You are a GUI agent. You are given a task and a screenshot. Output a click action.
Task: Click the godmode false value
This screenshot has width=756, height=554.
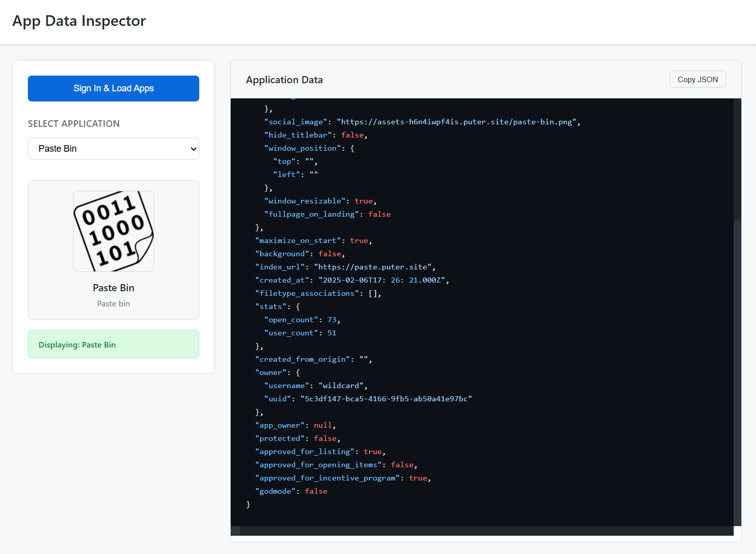(316, 491)
